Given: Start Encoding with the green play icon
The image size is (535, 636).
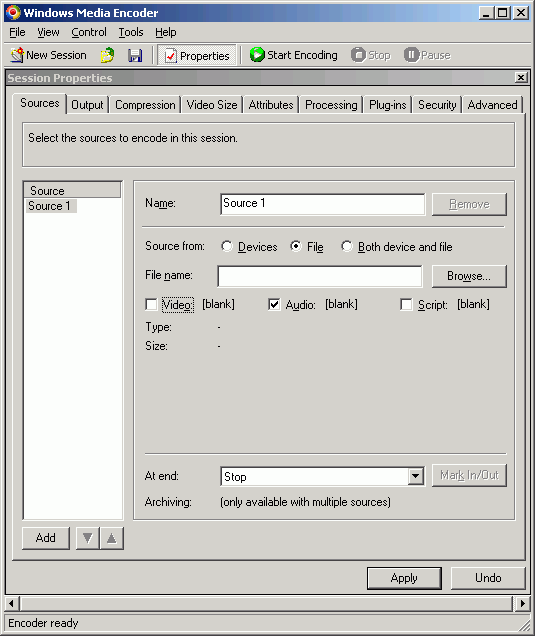Looking at the screenshot, I should coord(257,55).
